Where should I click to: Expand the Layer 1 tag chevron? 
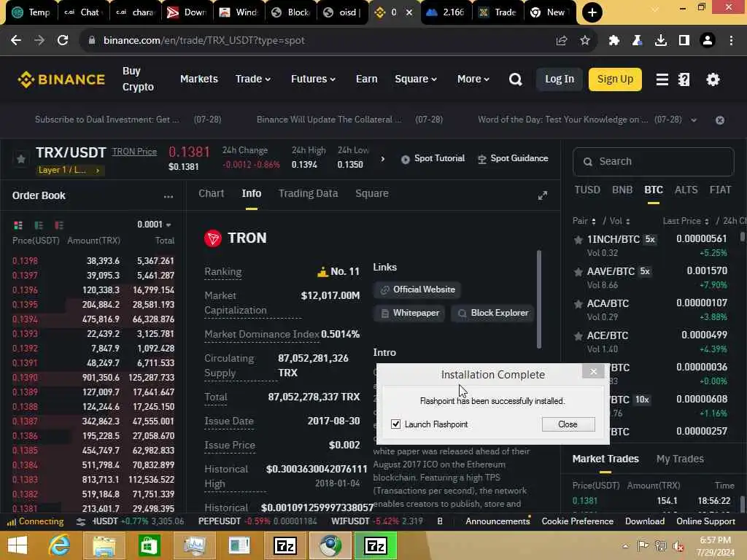tap(98, 170)
